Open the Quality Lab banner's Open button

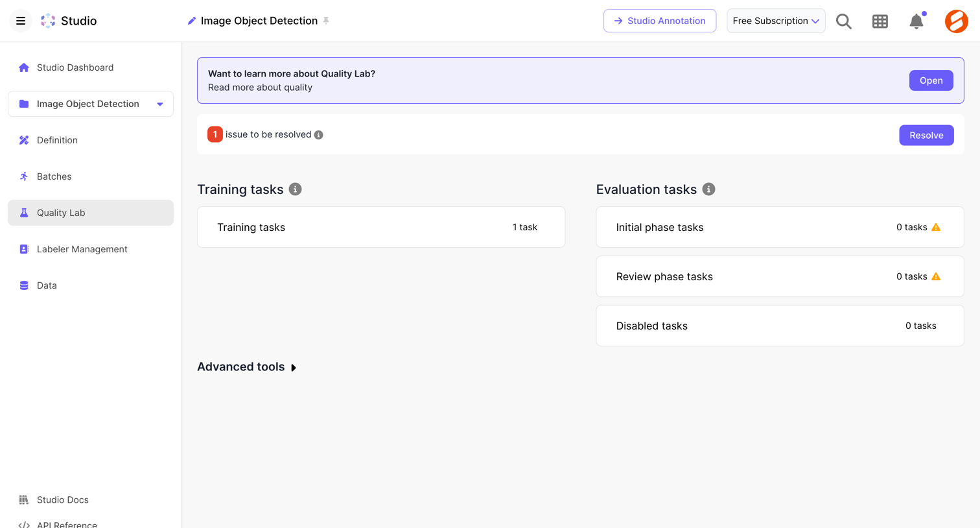point(931,80)
